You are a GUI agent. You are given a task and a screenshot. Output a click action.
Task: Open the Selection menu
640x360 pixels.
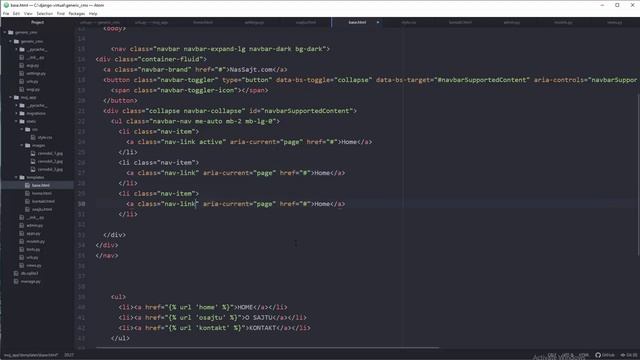tap(44, 13)
